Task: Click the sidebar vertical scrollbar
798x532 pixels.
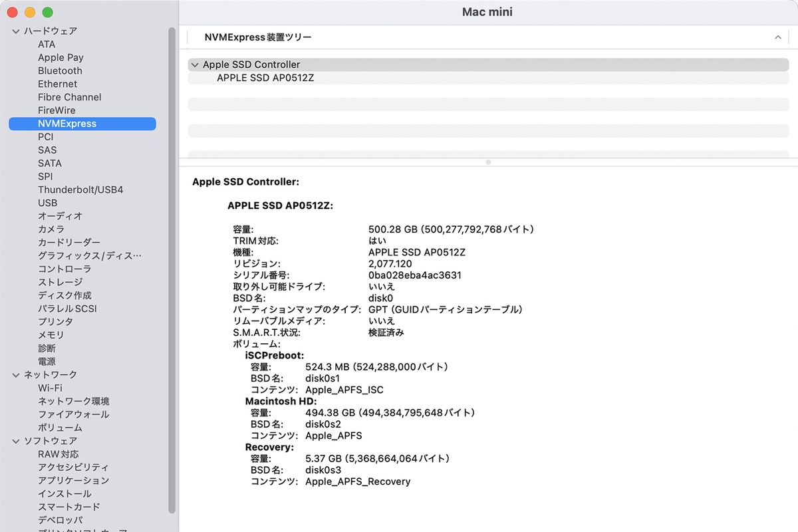Action: 172,266
